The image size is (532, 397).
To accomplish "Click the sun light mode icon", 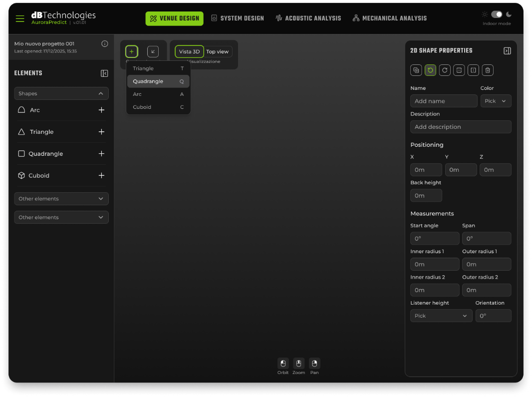I will (x=485, y=14).
